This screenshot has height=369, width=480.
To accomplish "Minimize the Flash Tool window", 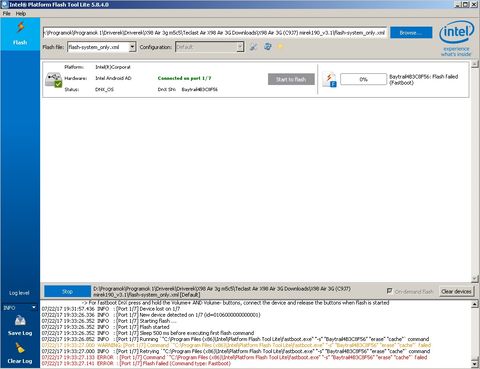I will pos(458,4).
